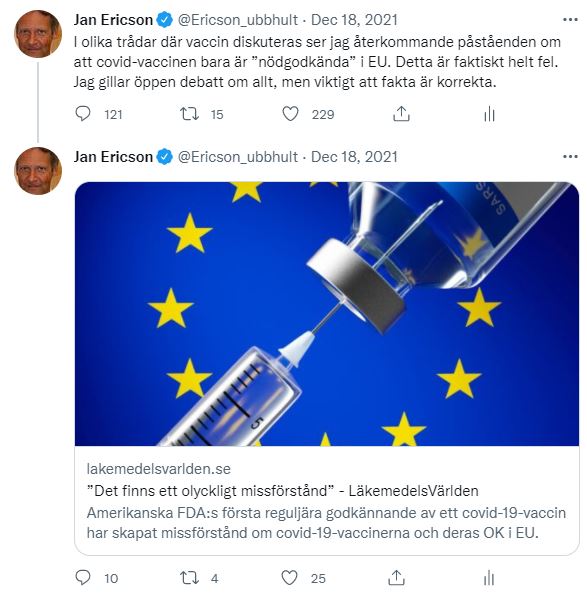Open article title "Det finns ett olyckligt missförstånd"

pyautogui.click(x=210, y=490)
